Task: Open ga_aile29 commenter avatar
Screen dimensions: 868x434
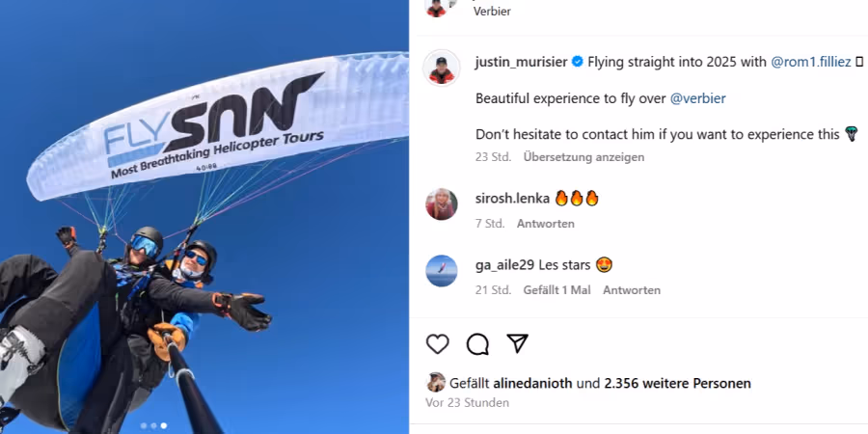Action: (441, 271)
